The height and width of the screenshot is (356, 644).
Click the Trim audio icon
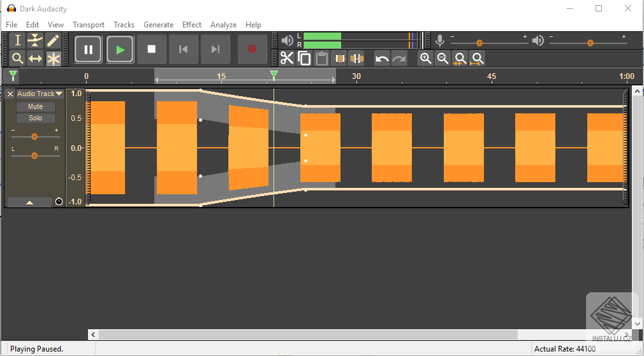click(339, 58)
